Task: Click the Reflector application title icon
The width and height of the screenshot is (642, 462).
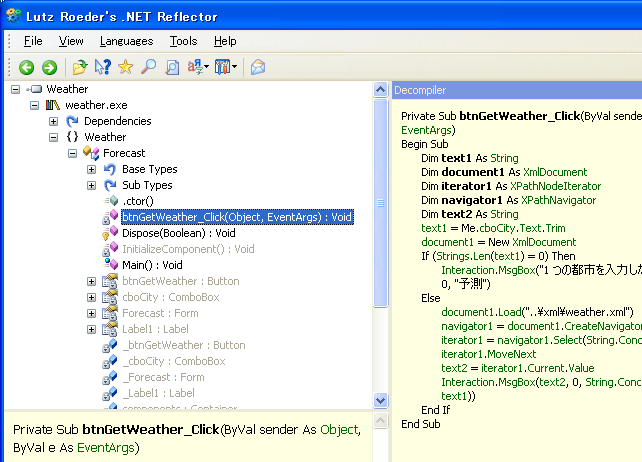Action: click(14, 16)
